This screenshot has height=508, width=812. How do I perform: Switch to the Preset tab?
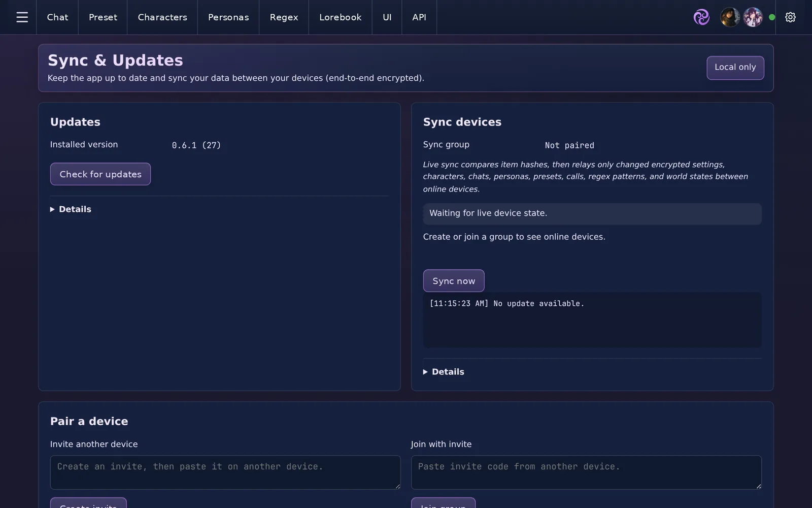103,17
